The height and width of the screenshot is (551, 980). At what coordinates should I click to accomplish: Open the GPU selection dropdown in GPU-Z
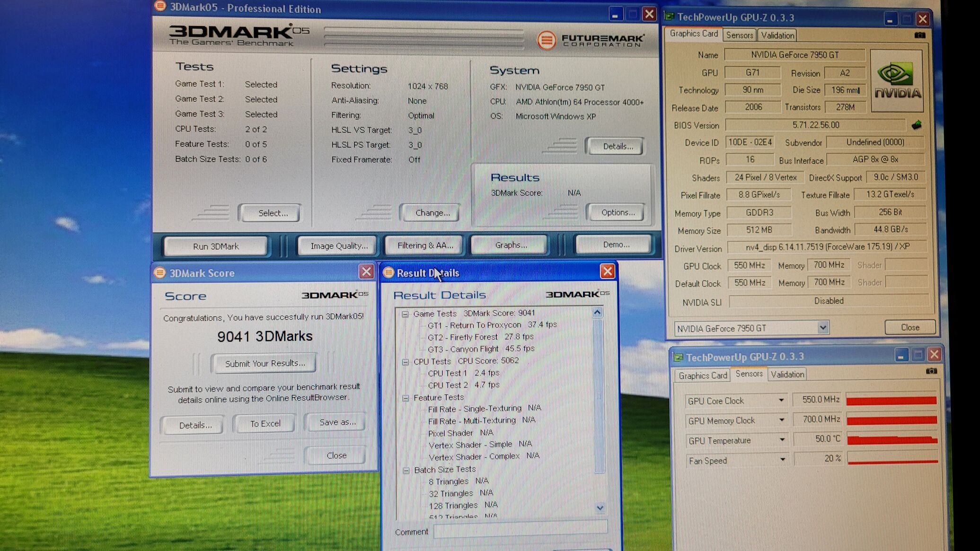coord(822,327)
